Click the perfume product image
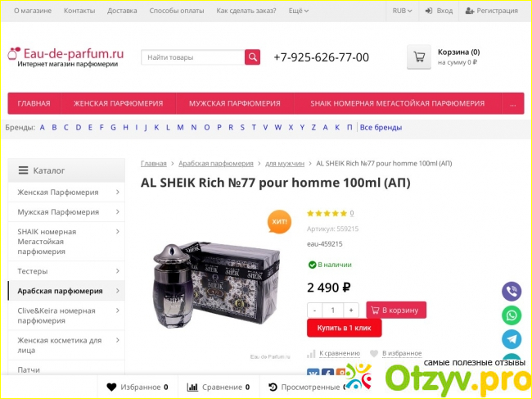The image size is (532, 399). [216, 284]
